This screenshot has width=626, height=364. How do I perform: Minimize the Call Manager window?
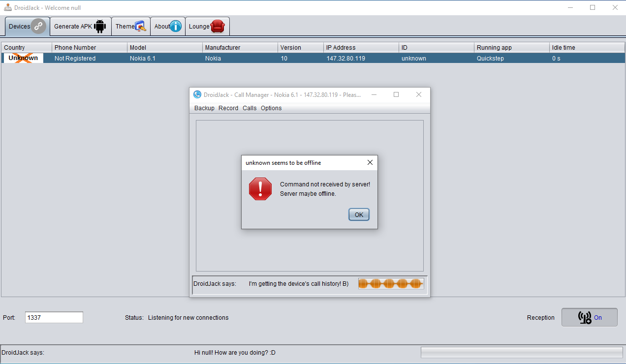[x=374, y=94]
